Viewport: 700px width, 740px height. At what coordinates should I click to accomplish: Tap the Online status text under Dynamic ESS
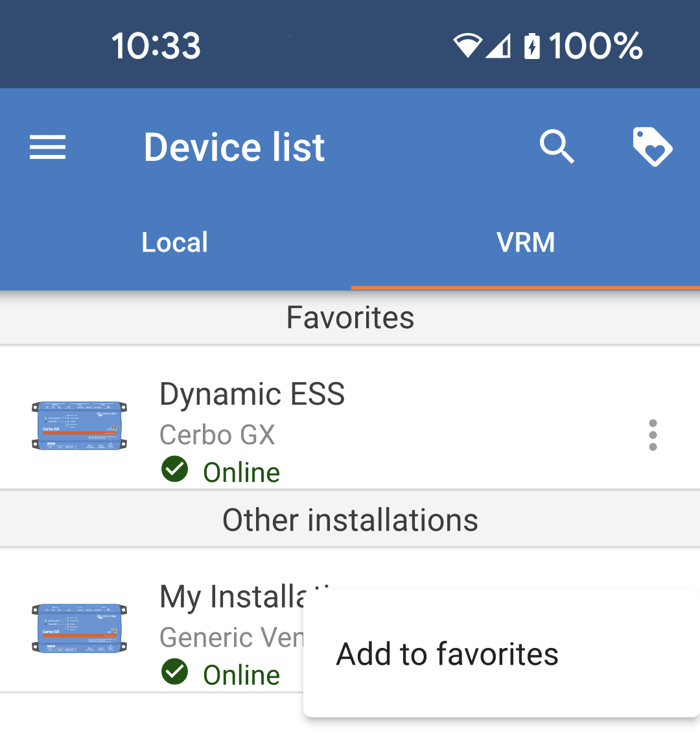[241, 472]
